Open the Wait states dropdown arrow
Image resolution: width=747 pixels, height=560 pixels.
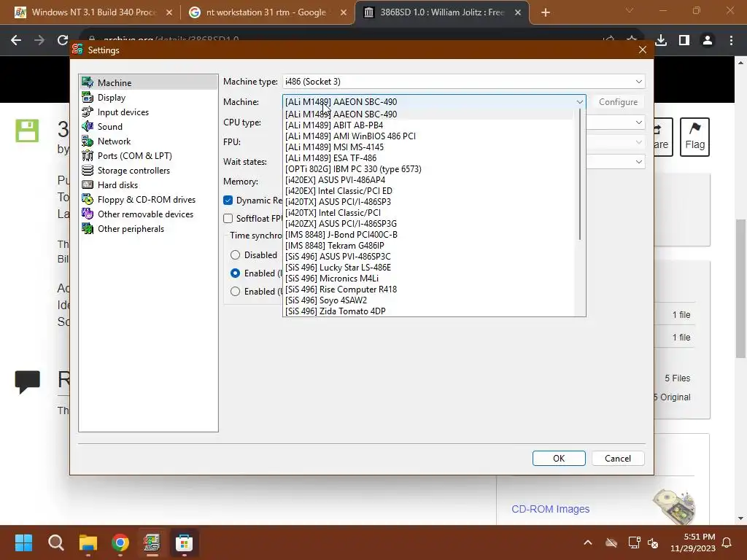click(x=638, y=162)
